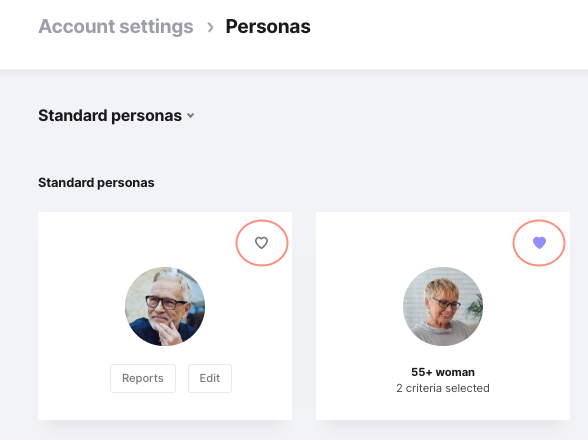The image size is (588, 440).
Task: Click the Standard personas section label
Action: (96, 183)
